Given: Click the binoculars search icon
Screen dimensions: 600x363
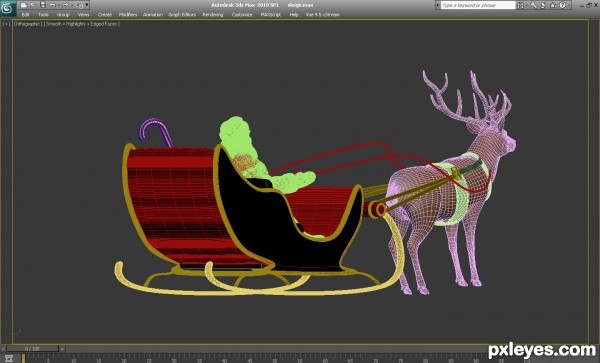Looking at the screenshot, I should coord(521,5).
